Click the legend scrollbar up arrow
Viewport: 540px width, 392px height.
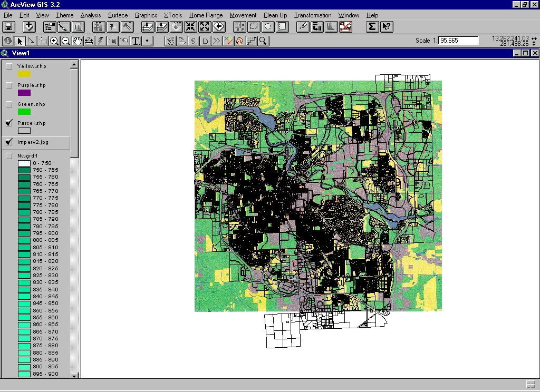(x=74, y=64)
